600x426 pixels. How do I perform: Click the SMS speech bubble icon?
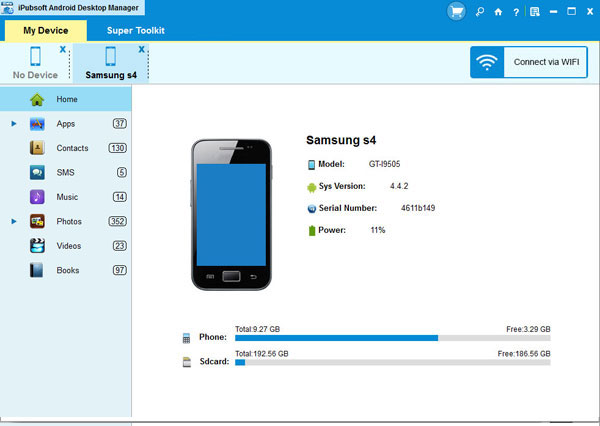pyautogui.click(x=37, y=172)
